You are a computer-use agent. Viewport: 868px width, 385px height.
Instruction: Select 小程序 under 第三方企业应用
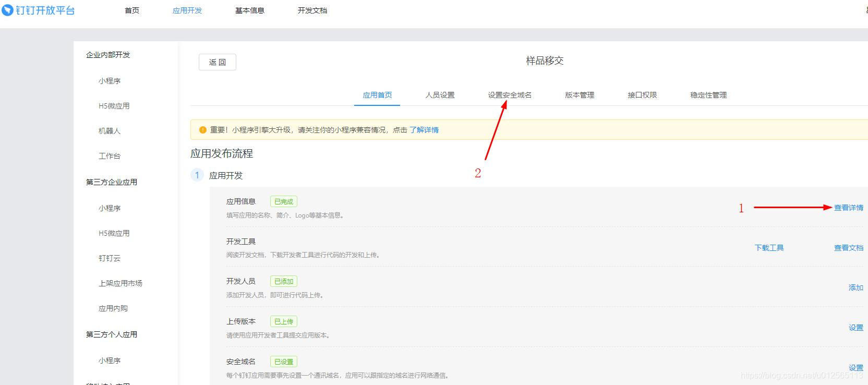click(110, 208)
